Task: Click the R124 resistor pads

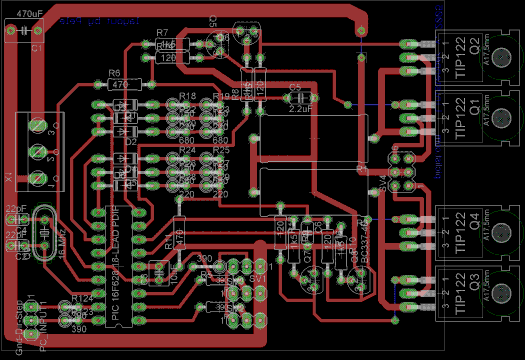Action: [71, 306]
